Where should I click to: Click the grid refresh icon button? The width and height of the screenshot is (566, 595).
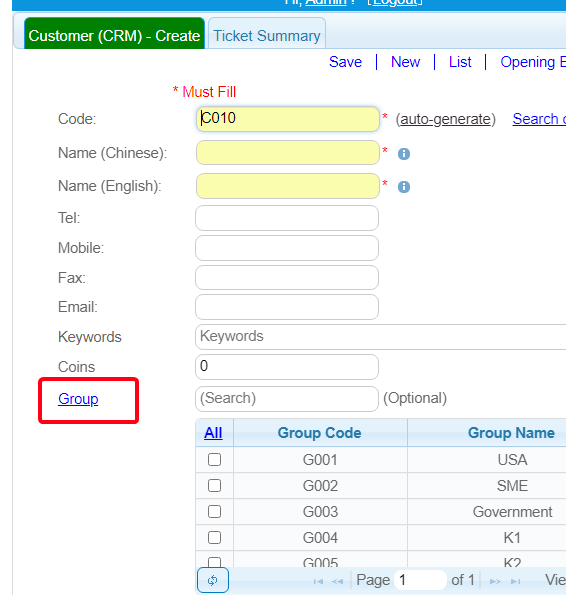tap(213, 580)
